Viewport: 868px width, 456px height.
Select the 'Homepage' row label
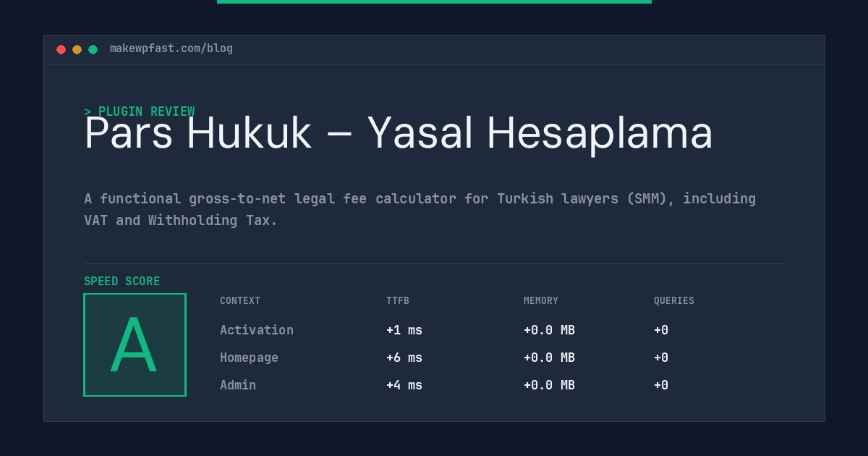coord(249,358)
